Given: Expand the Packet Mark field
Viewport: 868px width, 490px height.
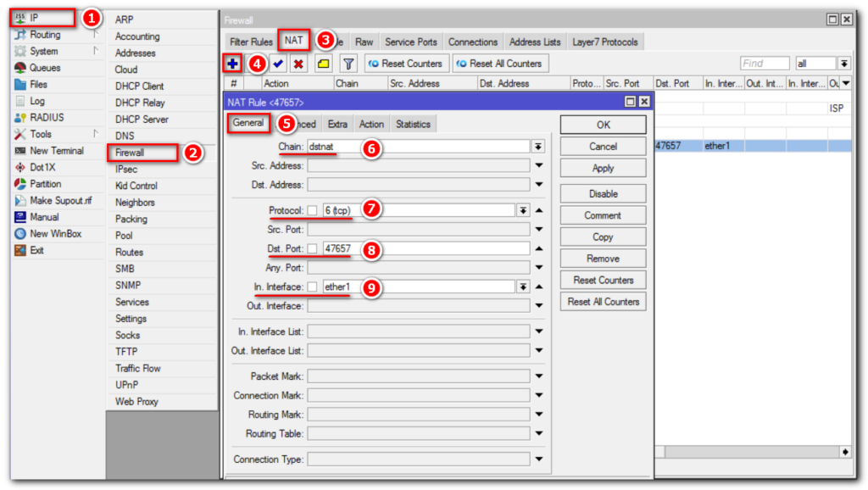Looking at the screenshot, I should click(x=539, y=376).
